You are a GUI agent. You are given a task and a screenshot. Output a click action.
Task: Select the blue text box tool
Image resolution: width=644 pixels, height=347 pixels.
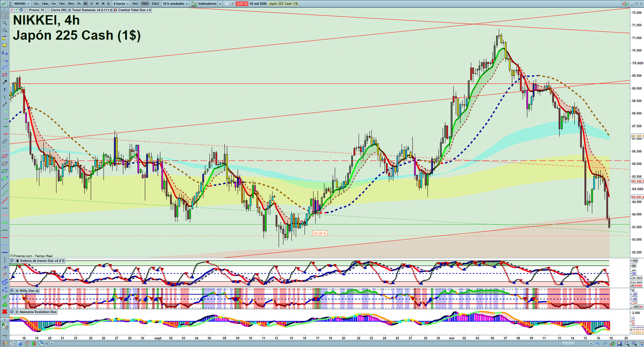(x=4, y=89)
